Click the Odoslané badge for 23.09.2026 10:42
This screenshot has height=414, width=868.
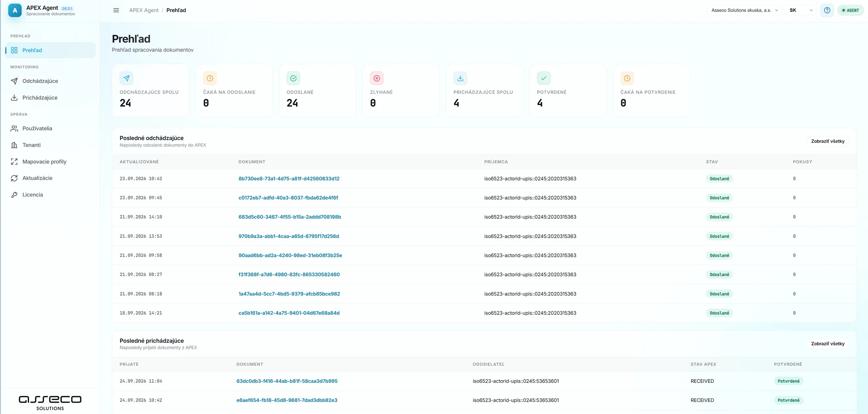[719, 179]
